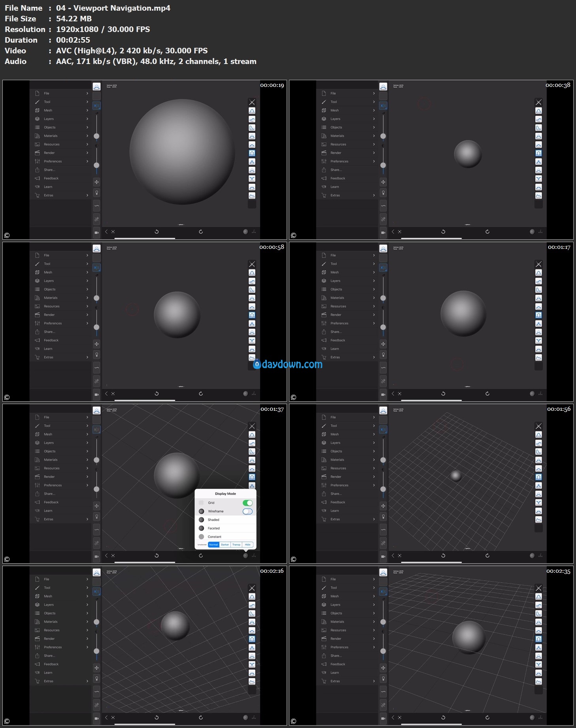Toggle symmetry button in the 00:02:35 frame
Image resolution: width=576 pixels, height=728 pixels.
click(x=383, y=592)
